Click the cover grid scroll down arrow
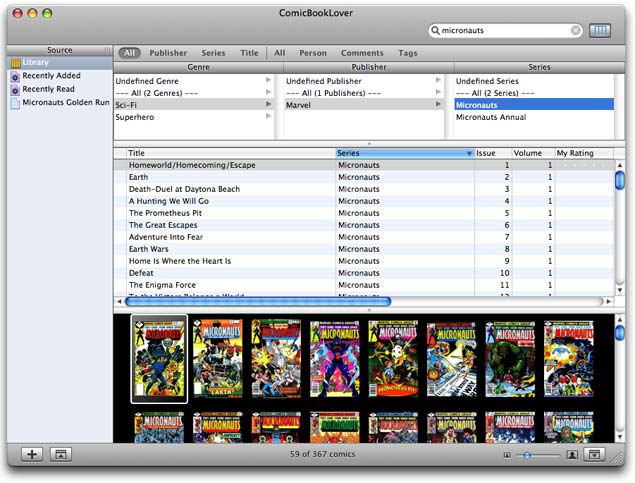635x483 pixels. pos(619,437)
